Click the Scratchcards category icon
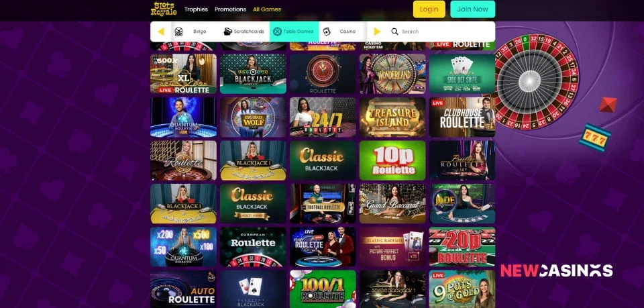The height and width of the screenshot is (308, 644). point(228,32)
